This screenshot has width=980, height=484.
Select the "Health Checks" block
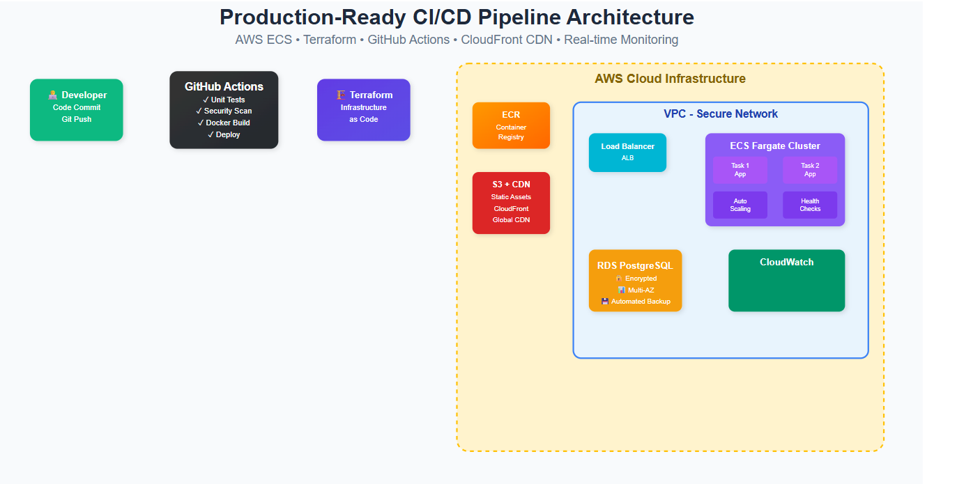(x=810, y=205)
